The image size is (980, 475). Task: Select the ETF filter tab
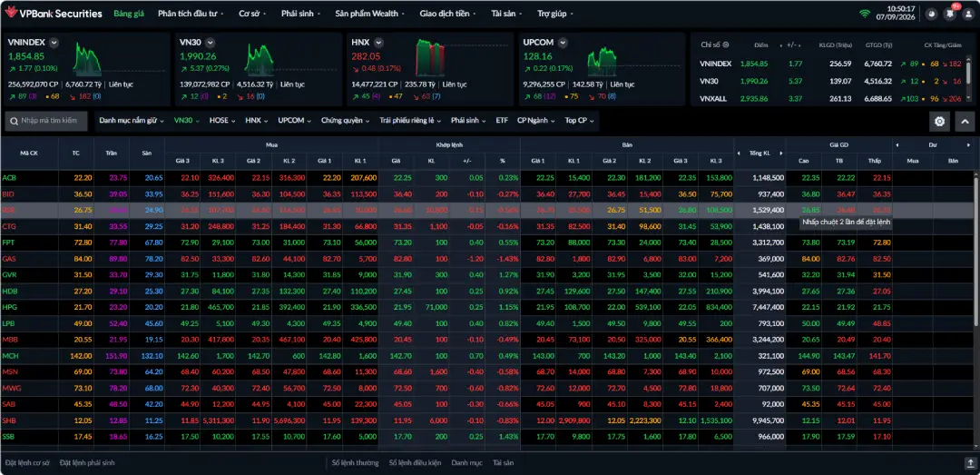502,121
